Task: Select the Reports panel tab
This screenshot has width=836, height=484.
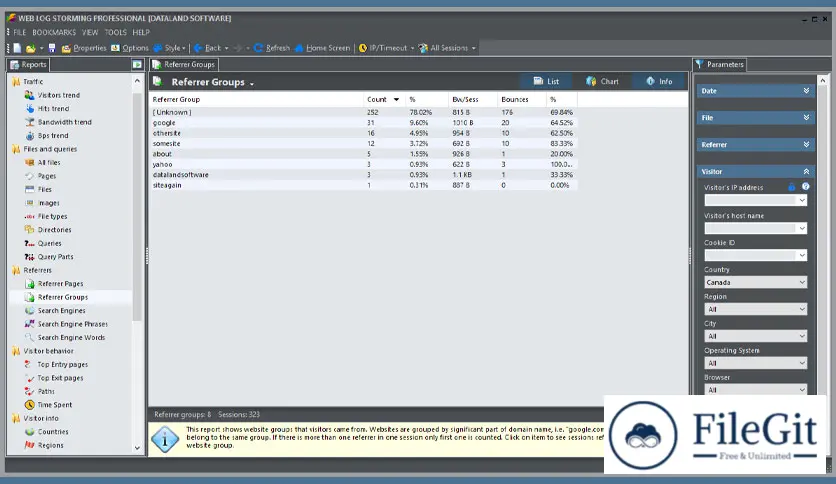Action: click(28, 64)
